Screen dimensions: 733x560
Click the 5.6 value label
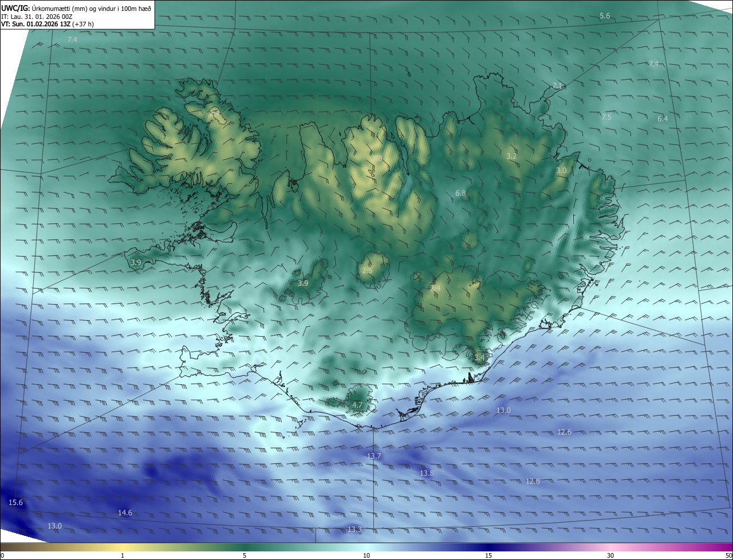[605, 16]
